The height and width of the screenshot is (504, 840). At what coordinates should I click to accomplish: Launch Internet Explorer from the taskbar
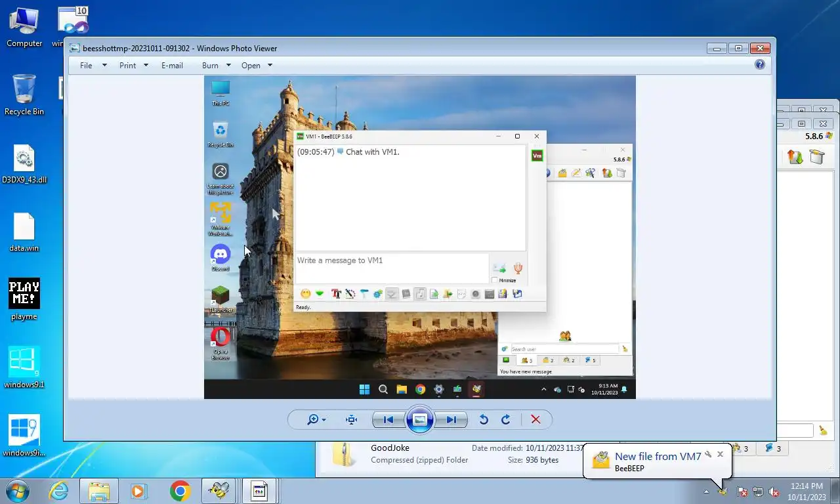tap(58, 491)
